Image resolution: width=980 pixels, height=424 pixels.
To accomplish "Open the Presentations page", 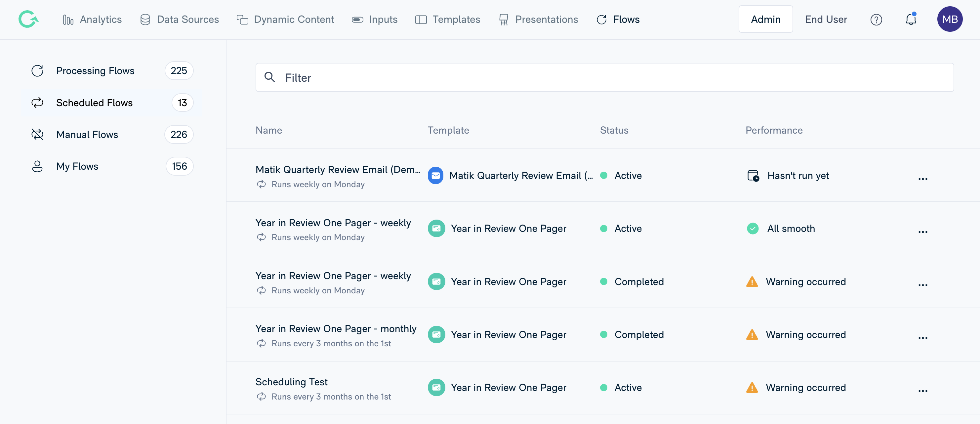I will (x=538, y=20).
